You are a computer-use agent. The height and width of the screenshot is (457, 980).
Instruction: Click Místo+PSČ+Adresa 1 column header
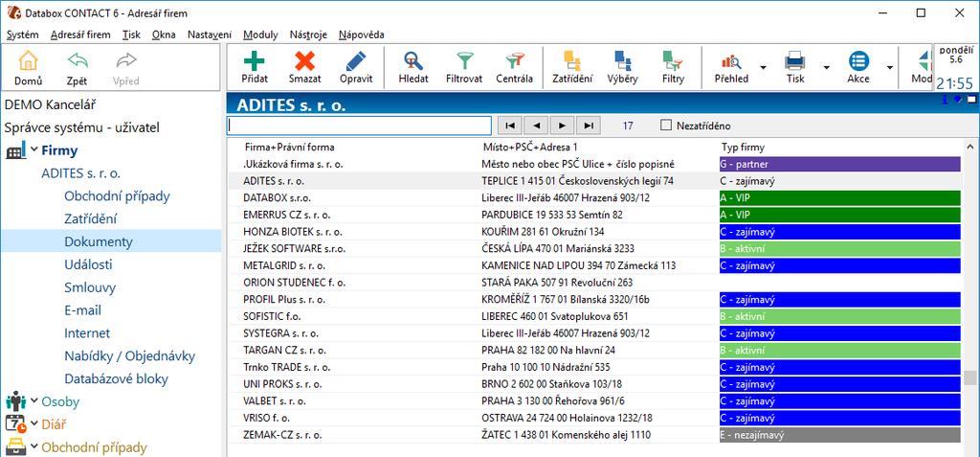click(530, 148)
